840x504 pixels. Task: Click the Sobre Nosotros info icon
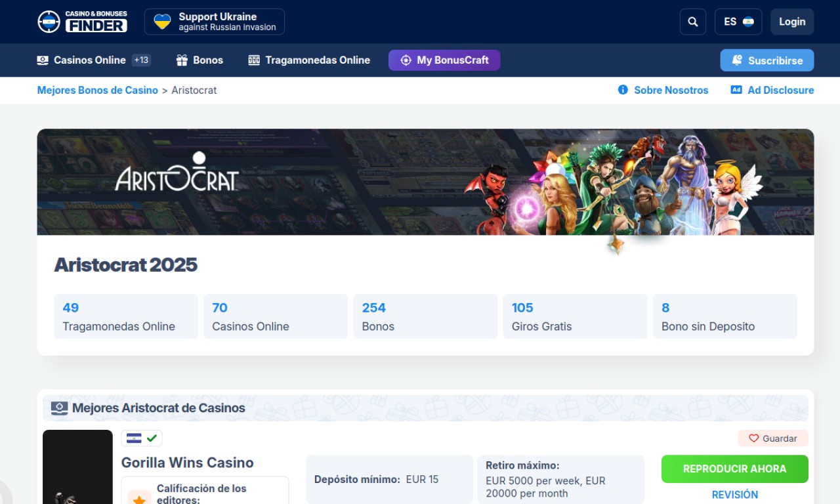[623, 90]
